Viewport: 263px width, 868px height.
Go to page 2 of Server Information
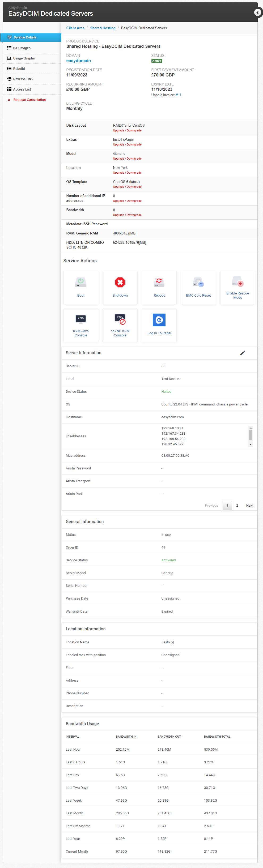(237, 506)
